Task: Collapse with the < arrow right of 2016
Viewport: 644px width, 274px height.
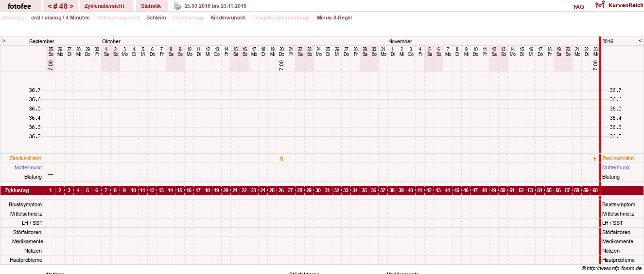Action: point(640,41)
